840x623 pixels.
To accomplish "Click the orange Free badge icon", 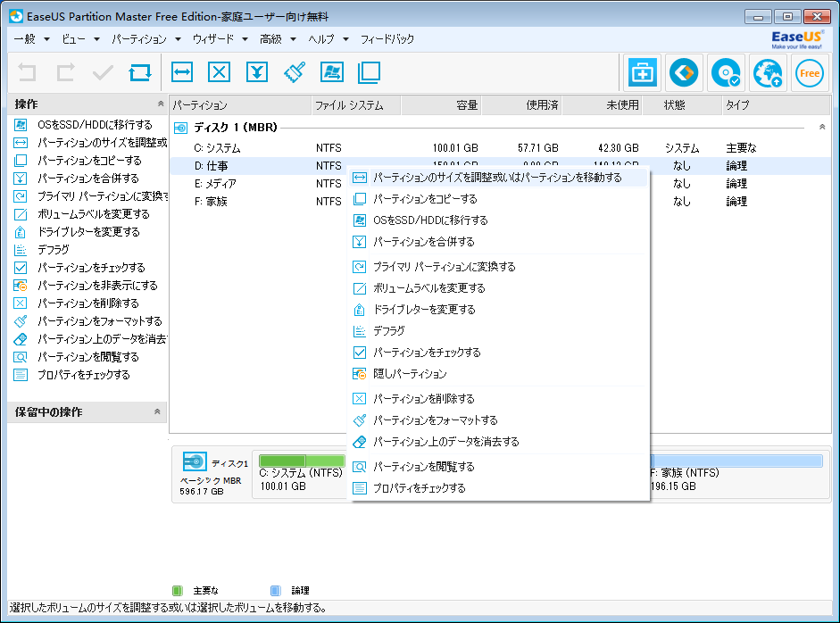I will pos(810,72).
